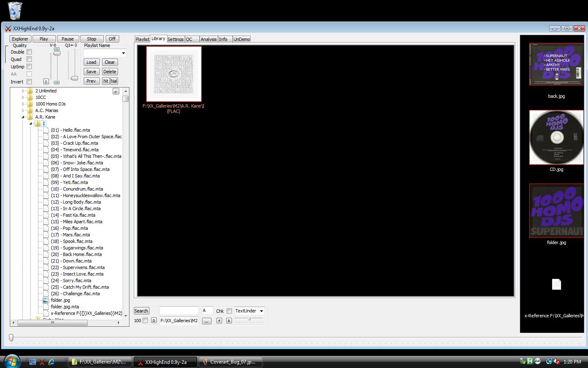The width and height of the screenshot is (588, 368).
Task: Launch Show Desktop from quick launch
Action: pos(33,362)
